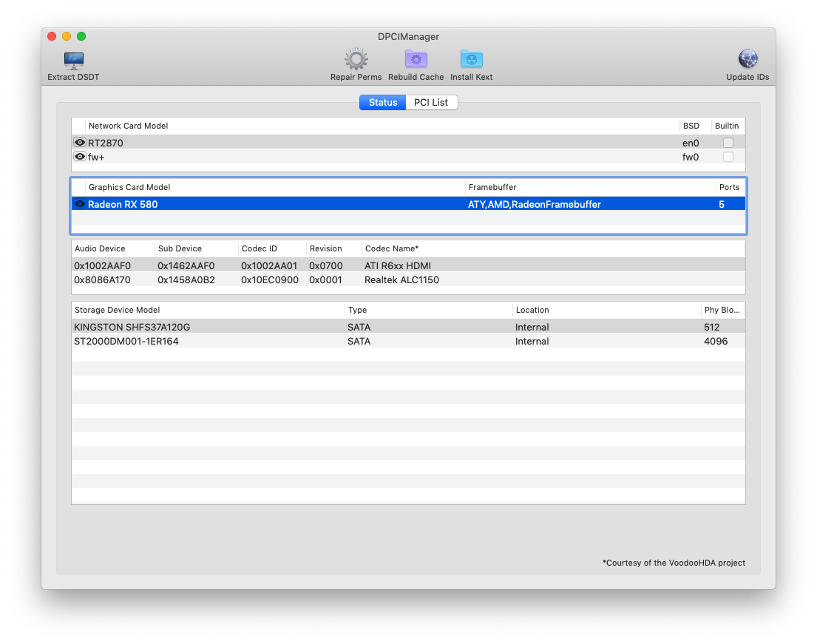Click the Codec ID column header
This screenshot has width=817, height=644.
point(272,248)
